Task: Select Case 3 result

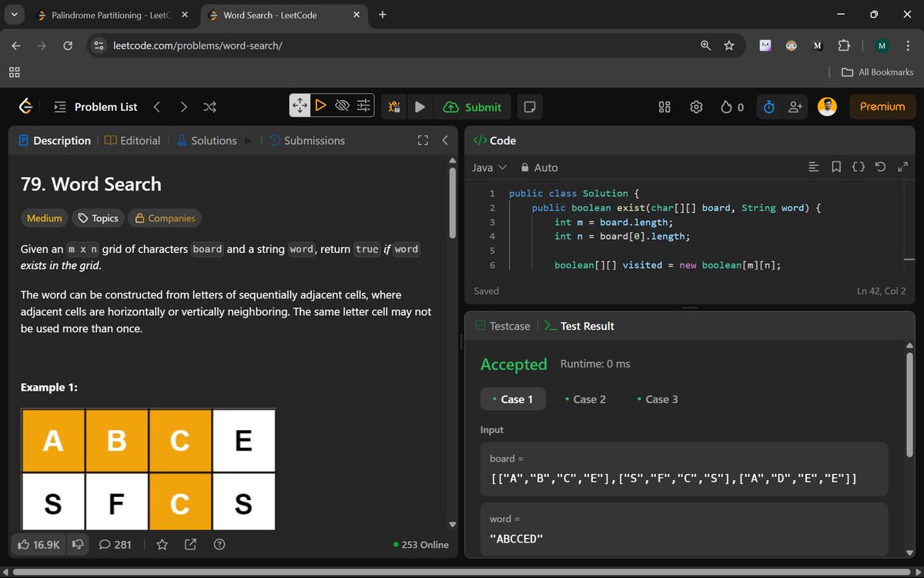Action: (x=658, y=399)
